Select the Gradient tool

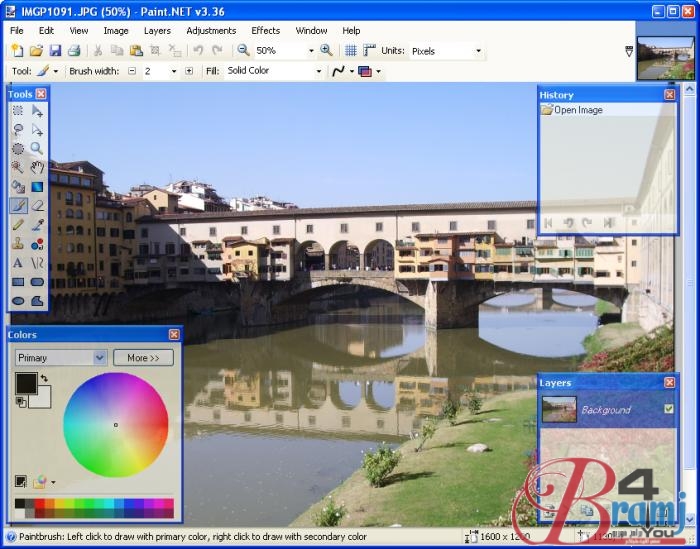point(38,186)
